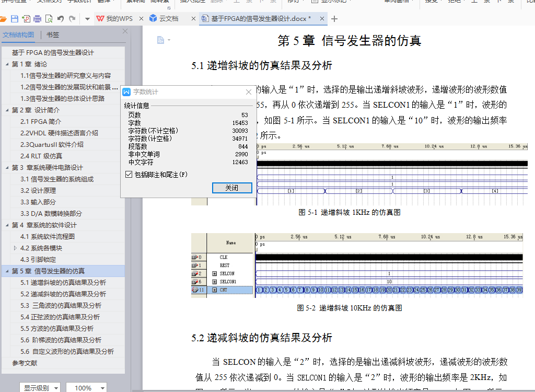
Task: Open Print Preview from the toolbar
Action: point(49,19)
